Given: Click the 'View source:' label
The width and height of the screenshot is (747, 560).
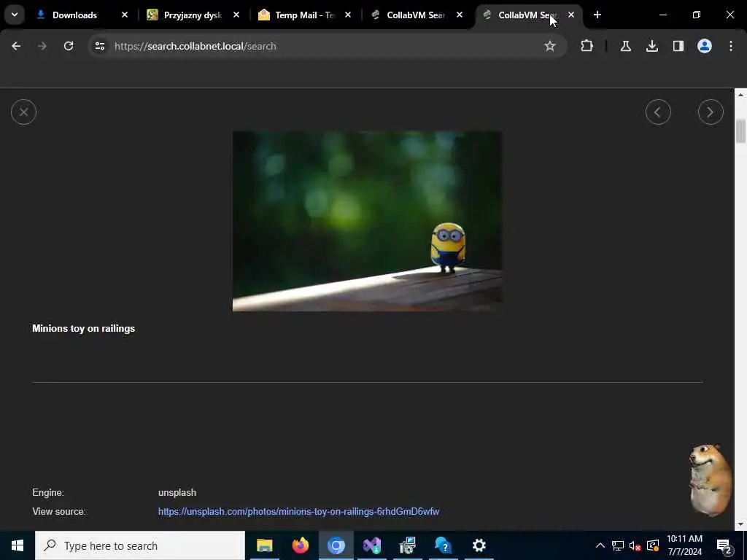Looking at the screenshot, I should [59, 511].
